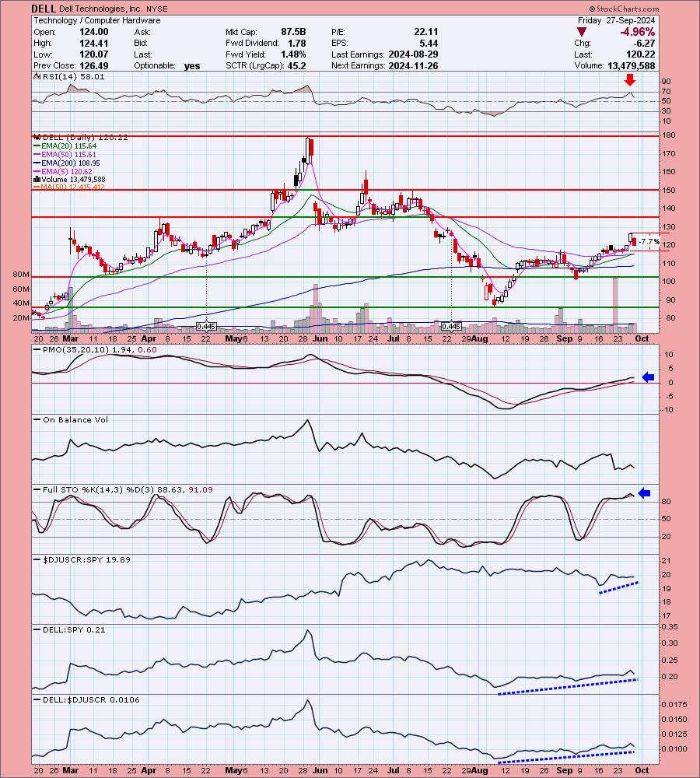Screen dimensions: 700x778
Task: Select Technology / Computer Hardware sector text
Action: click(x=97, y=20)
